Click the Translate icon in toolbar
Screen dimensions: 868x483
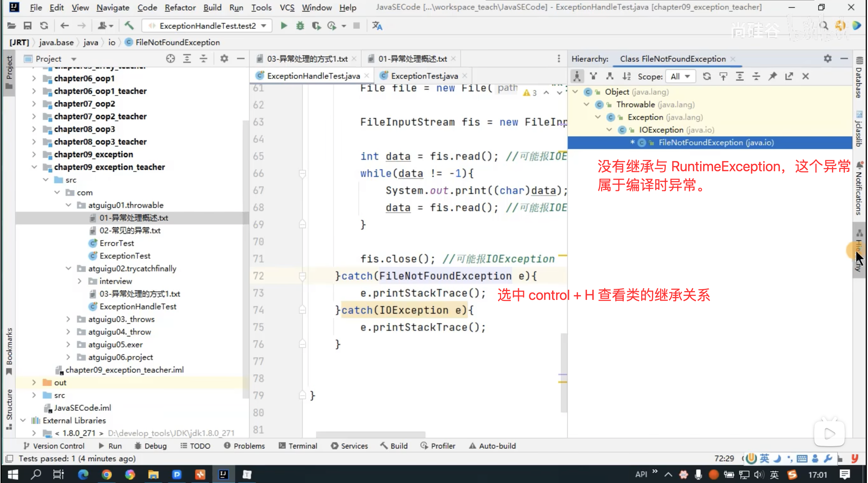377,26
